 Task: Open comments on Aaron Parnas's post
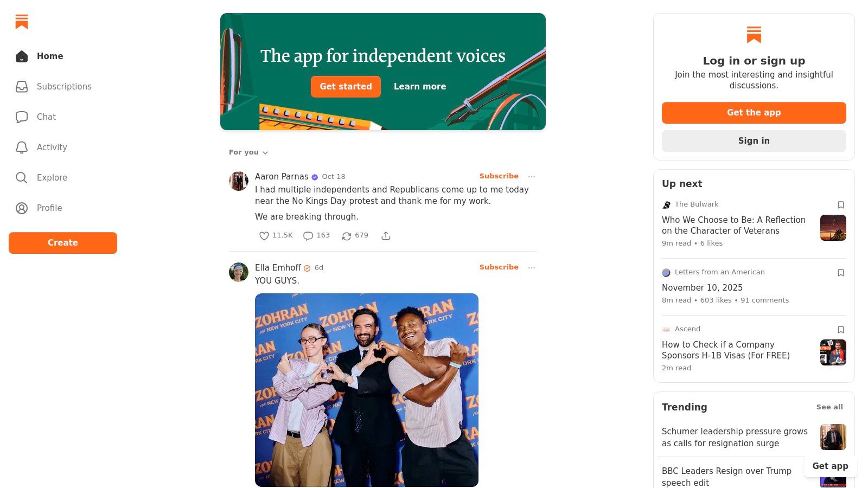pos(308,236)
